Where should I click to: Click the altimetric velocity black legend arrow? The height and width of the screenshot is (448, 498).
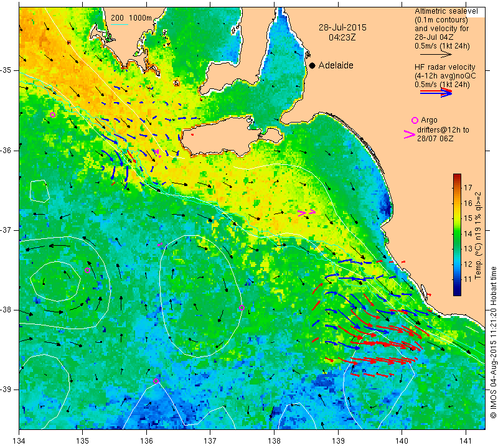coord(436,55)
